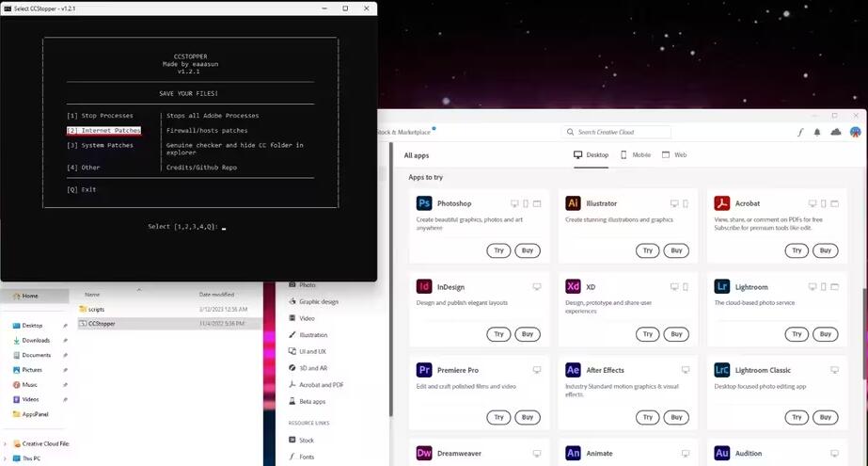Open Documents in File Explorer quick access

coord(36,355)
